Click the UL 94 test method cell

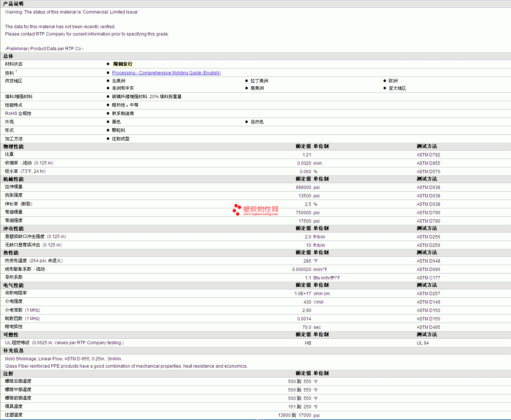pos(422,343)
